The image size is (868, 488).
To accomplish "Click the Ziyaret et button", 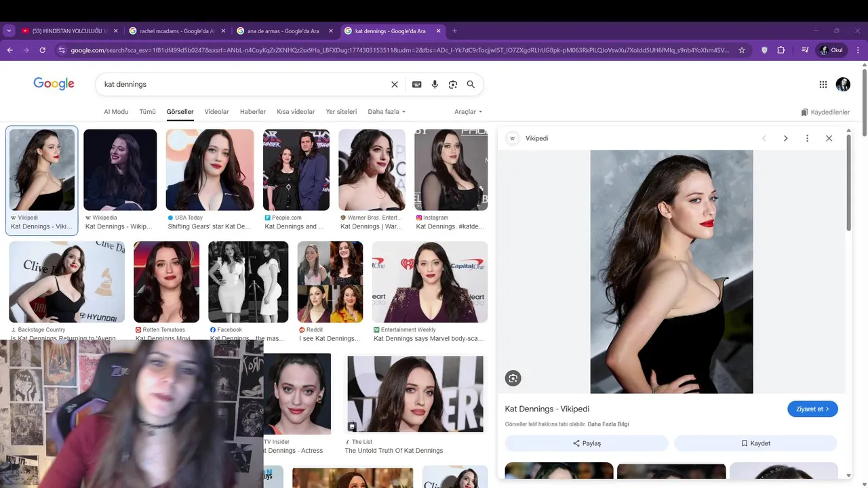I will 812,409.
